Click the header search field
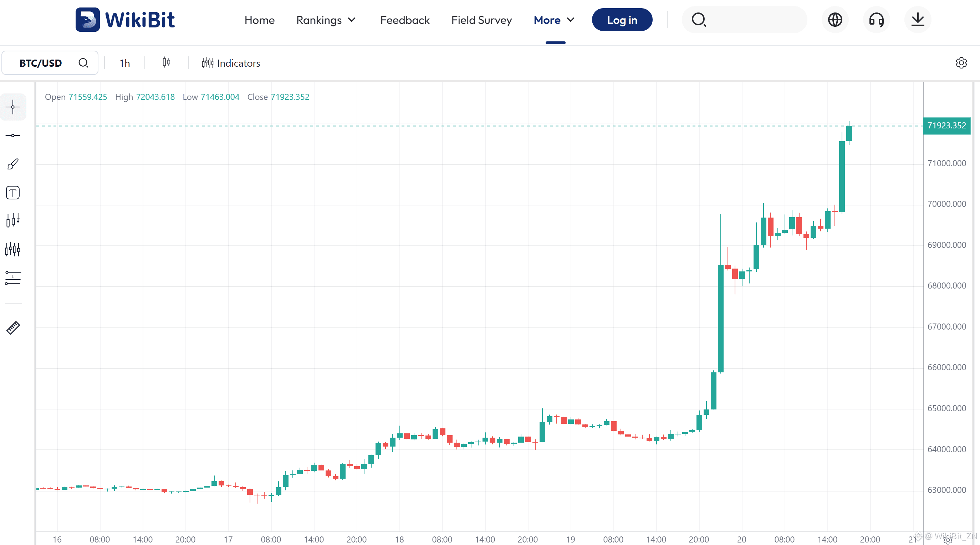Viewport: 980px width, 545px height. (x=744, y=20)
